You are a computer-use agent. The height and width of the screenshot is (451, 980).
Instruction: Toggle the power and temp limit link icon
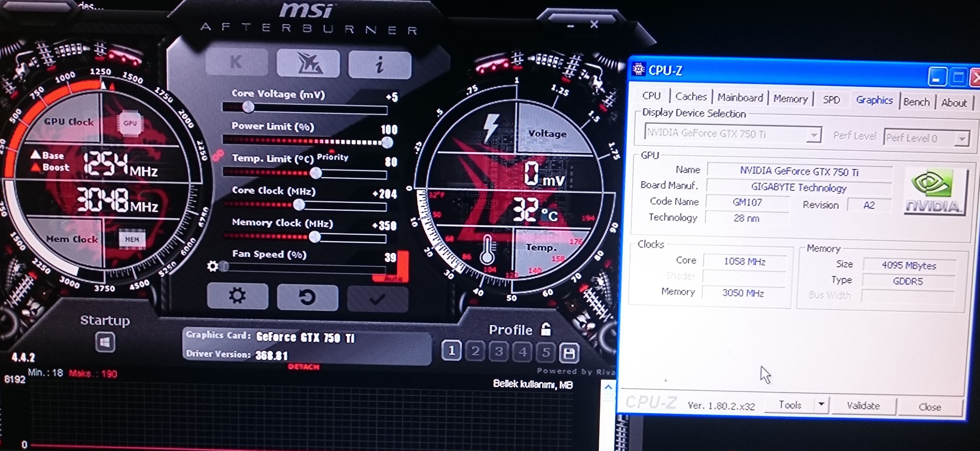pos(218,155)
